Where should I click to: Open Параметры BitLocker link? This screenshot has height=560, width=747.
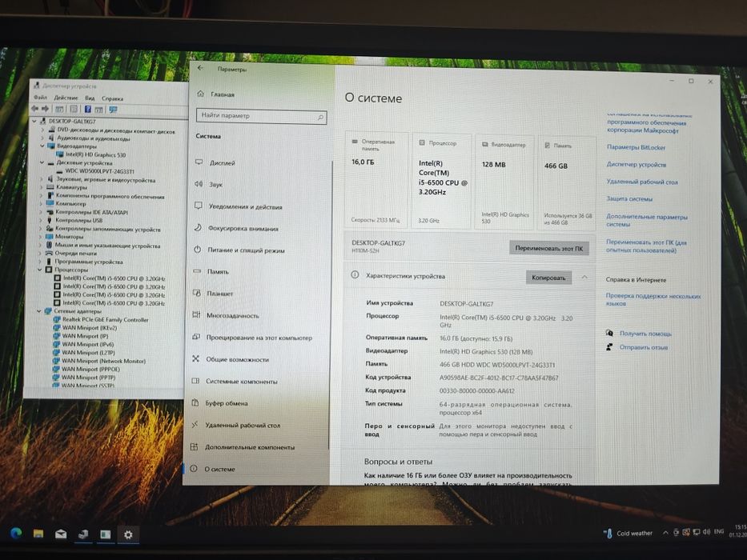click(x=636, y=148)
